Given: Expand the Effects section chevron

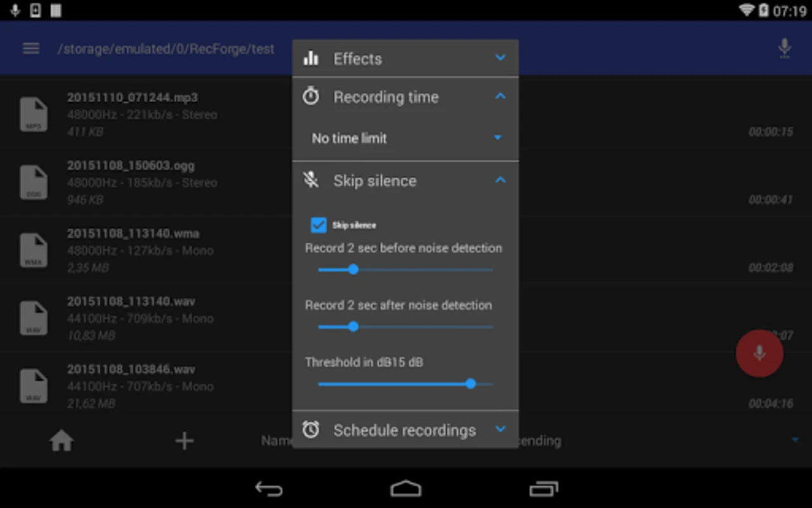Looking at the screenshot, I should pyautogui.click(x=501, y=58).
